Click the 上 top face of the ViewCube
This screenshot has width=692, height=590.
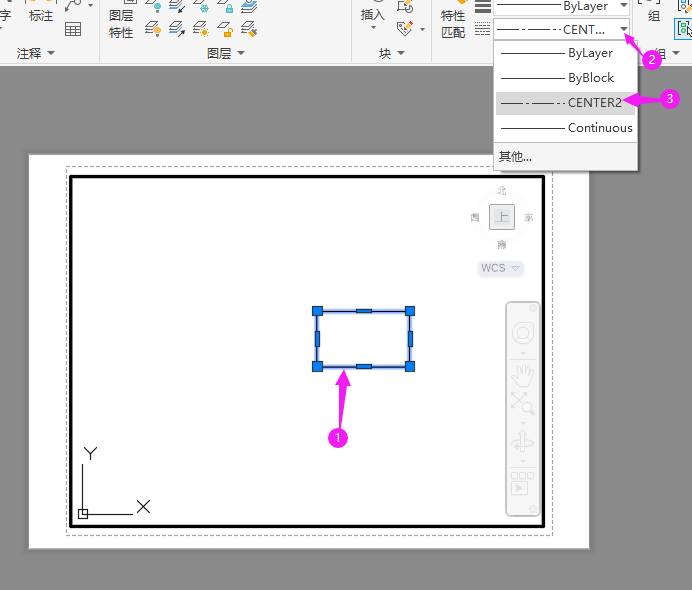click(502, 217)
